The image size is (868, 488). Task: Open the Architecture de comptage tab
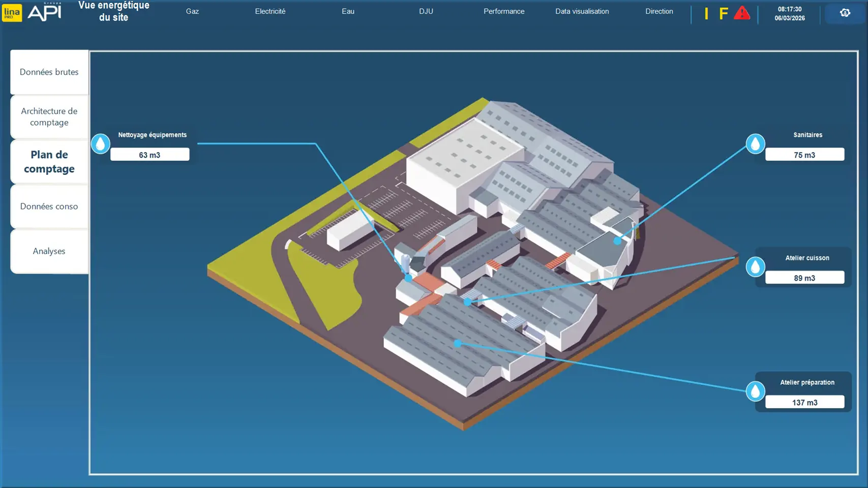pos(49,117)
